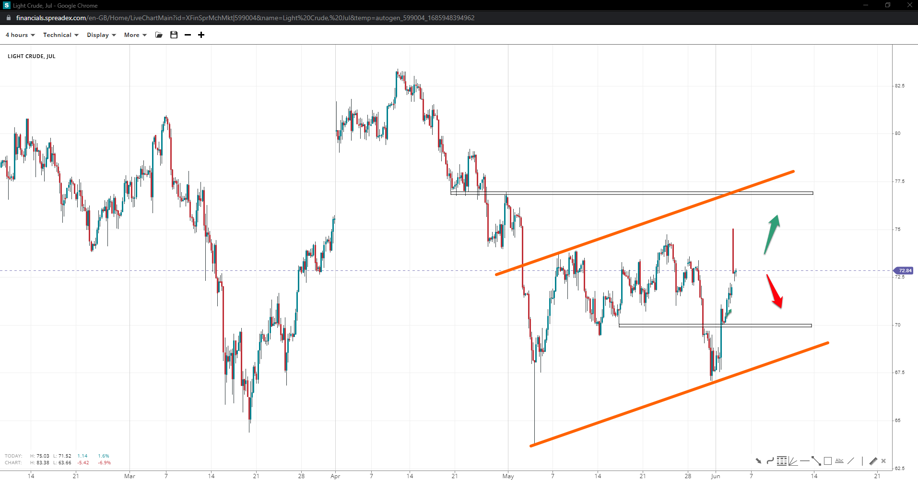
Task: Pick the fan lines drawing tool
Action: pyautogui.click(x=793, y=461)
